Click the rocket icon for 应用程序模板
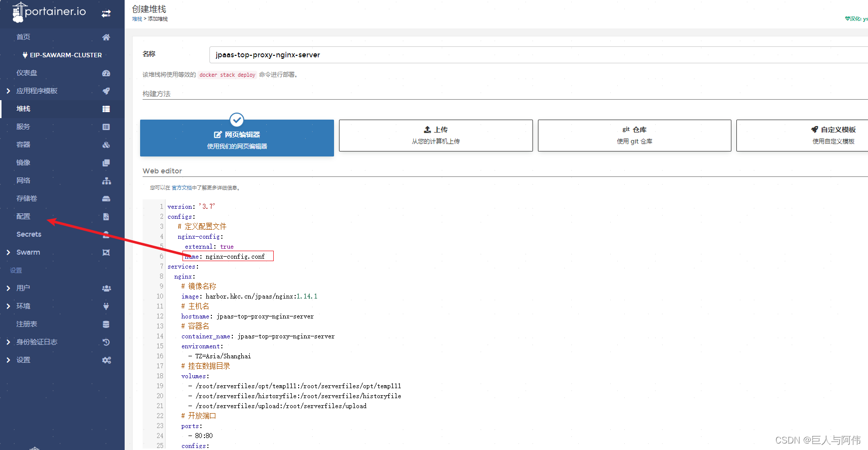 [x=106, y=91]
